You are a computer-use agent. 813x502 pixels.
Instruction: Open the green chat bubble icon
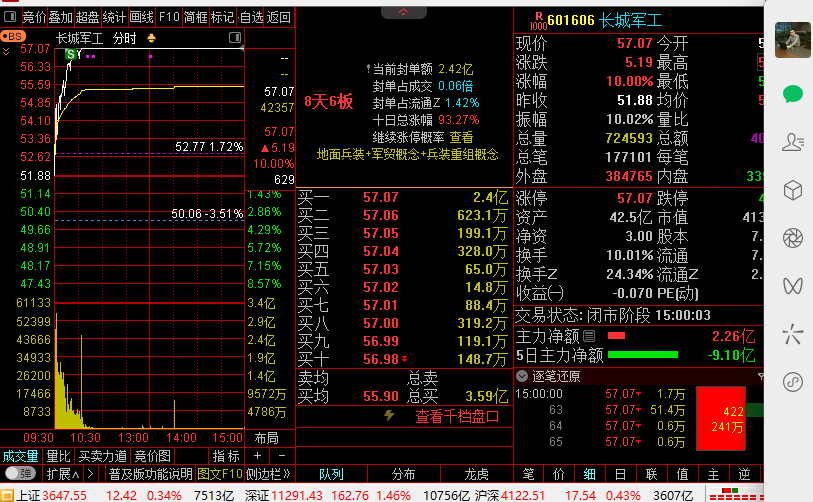click(x=793, y=94)
